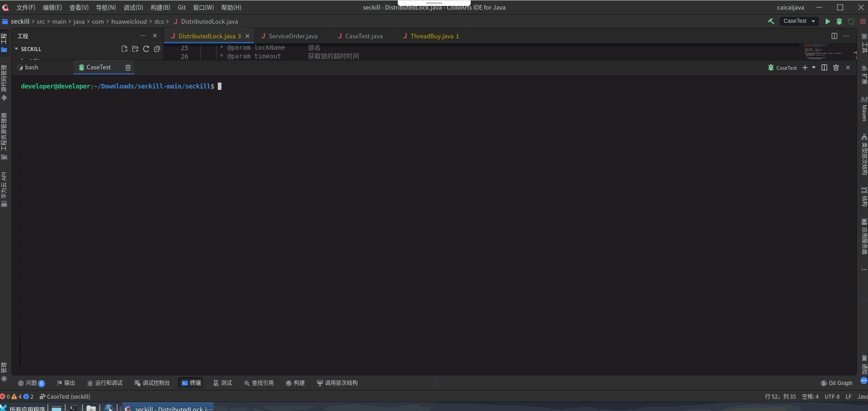Open the CaseTest run configuration dropdown
The height and width of the screenshot is (411, 868).
click(799, 21)
